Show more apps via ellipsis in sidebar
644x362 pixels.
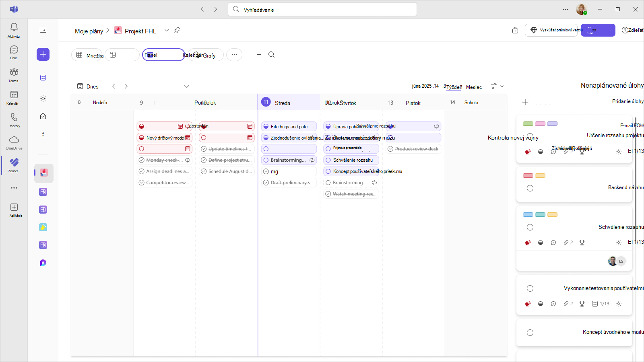(14, 188)
